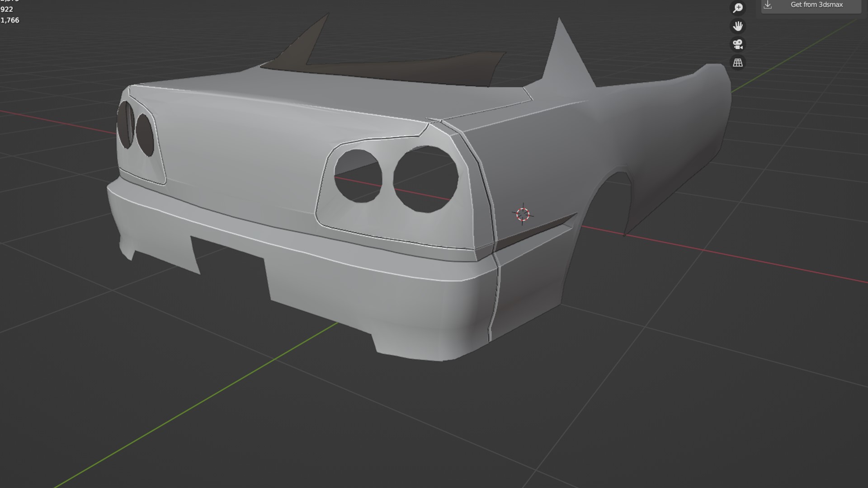Viewport: 868px width, 488px height.
Task: Click the 922 statistics overlay value
Action: pyautogui.click(x=7, y=9)
